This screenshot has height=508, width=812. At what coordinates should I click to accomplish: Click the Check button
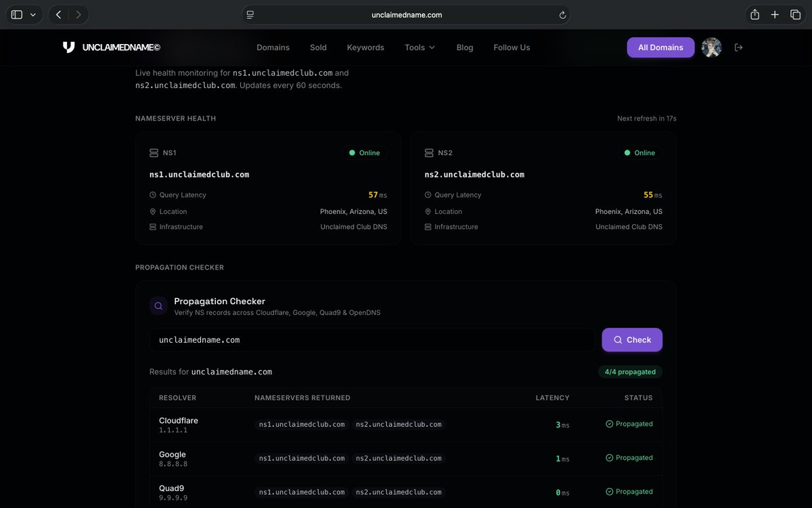click(x=632, y=340)
